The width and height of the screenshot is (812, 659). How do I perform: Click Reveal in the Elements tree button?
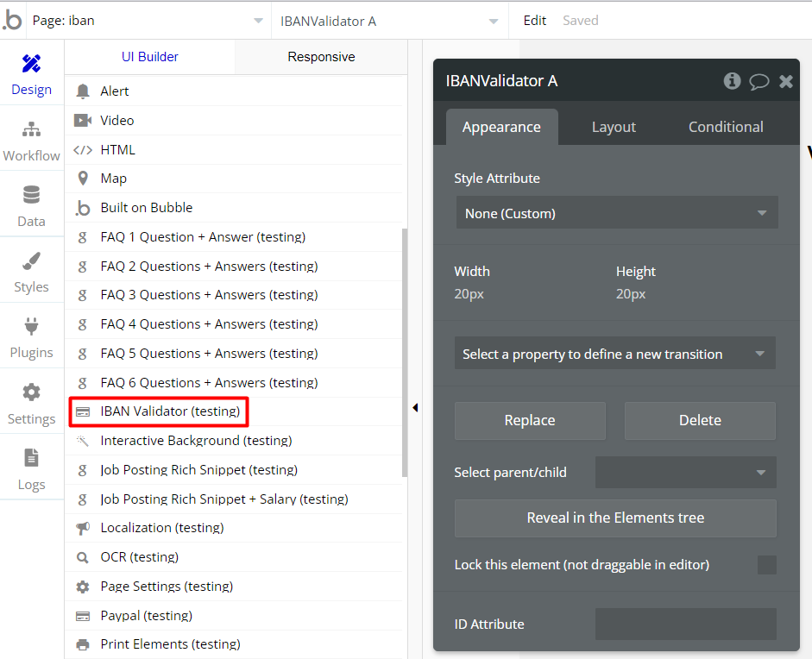pyautogui.click(x=615, y=518)
